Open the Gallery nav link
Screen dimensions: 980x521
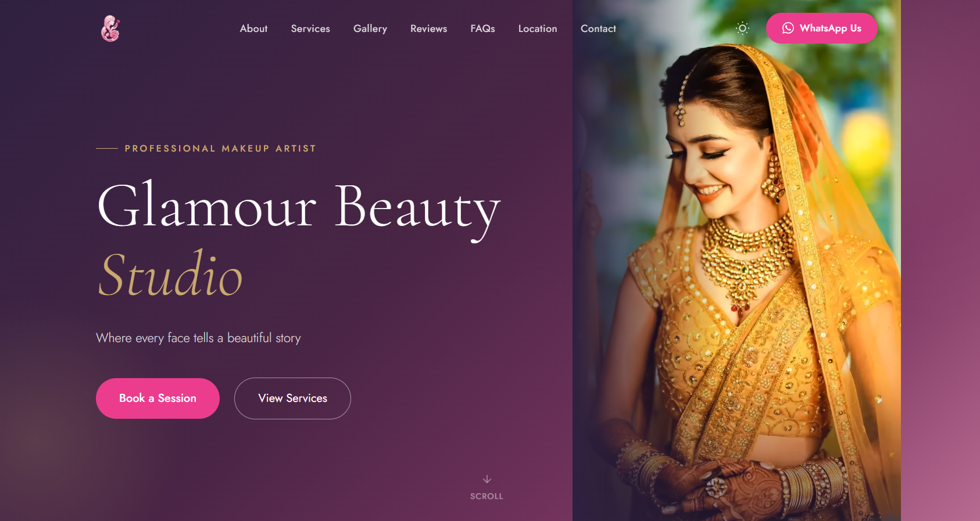pyautogui.click(x=370, y=28)
